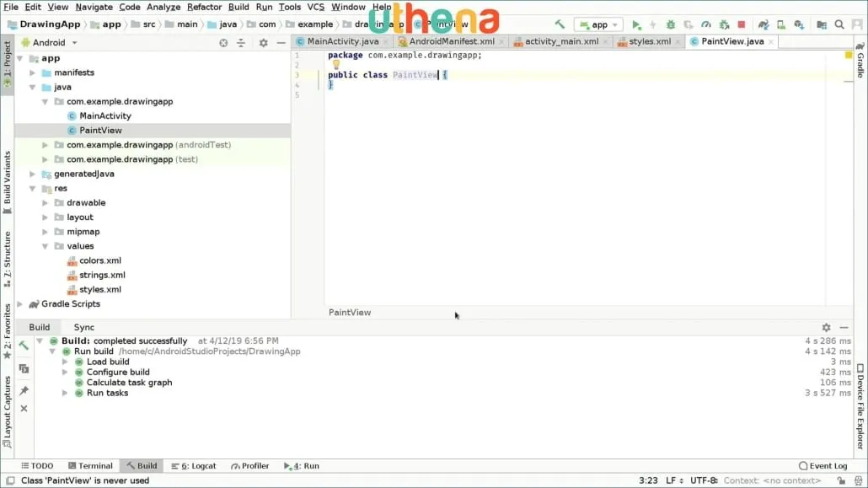
Task: Open the Analyze menu
Action: (x=163, y=8)
